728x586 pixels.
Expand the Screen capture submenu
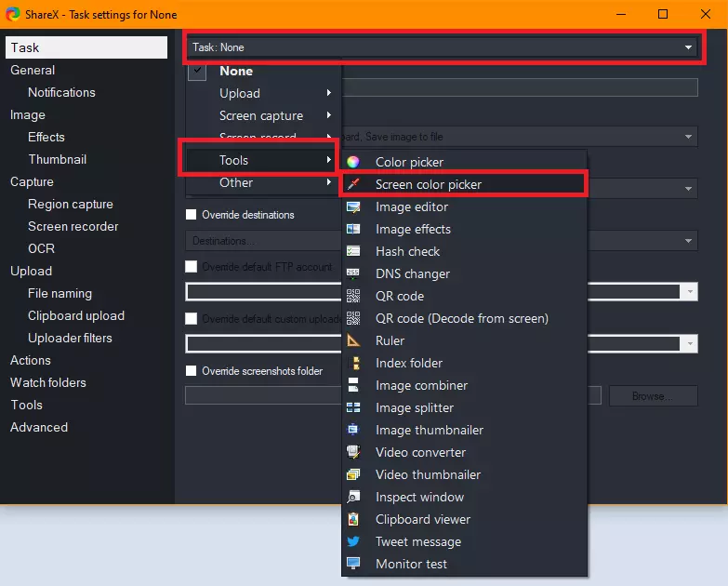coord(264,115)
